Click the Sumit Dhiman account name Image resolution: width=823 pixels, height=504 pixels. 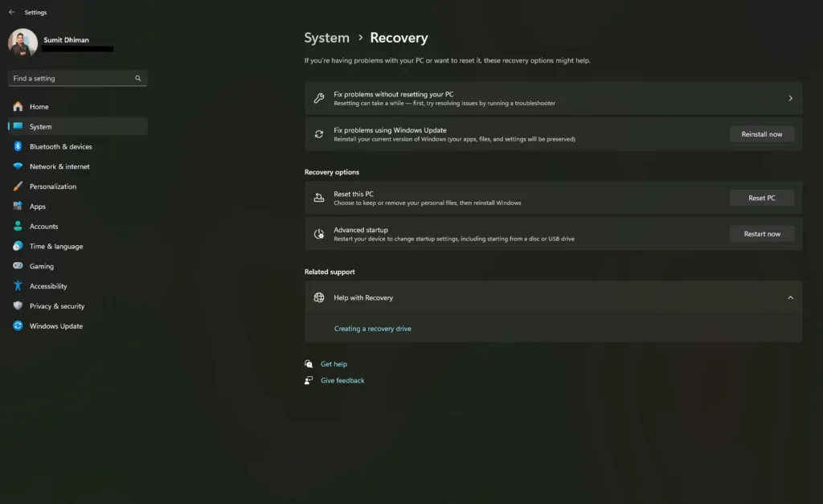(66, 40)
